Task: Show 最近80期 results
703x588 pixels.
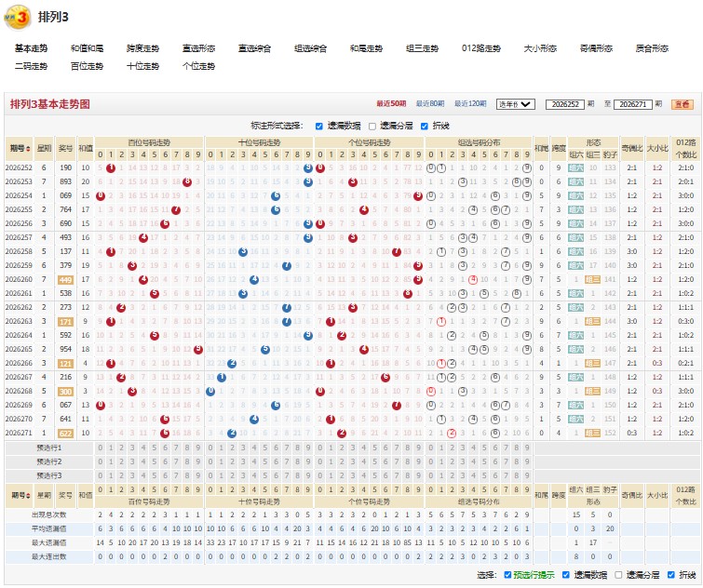Action: (430, 104)
